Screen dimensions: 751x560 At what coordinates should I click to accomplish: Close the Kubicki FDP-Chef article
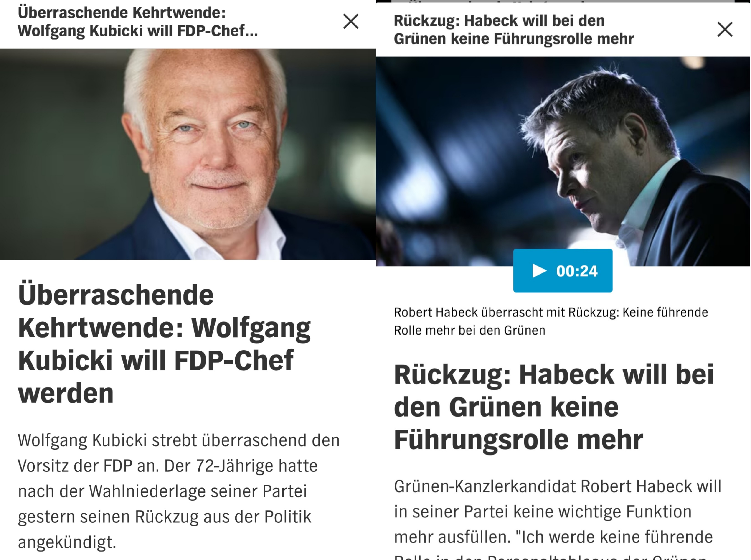click(x=351, y=21)
